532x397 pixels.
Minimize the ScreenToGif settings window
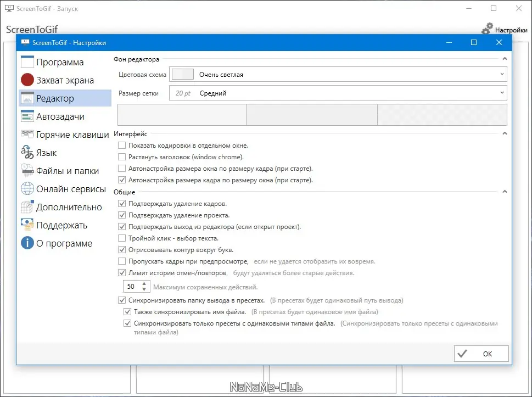pos(449,42)
